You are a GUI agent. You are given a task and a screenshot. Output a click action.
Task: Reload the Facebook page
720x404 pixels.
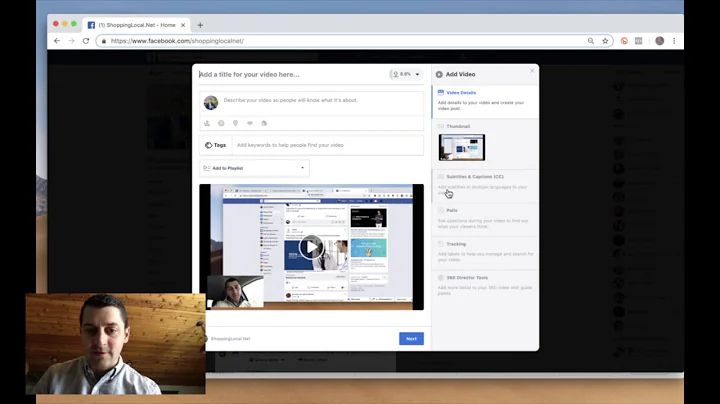click(86, 41)
